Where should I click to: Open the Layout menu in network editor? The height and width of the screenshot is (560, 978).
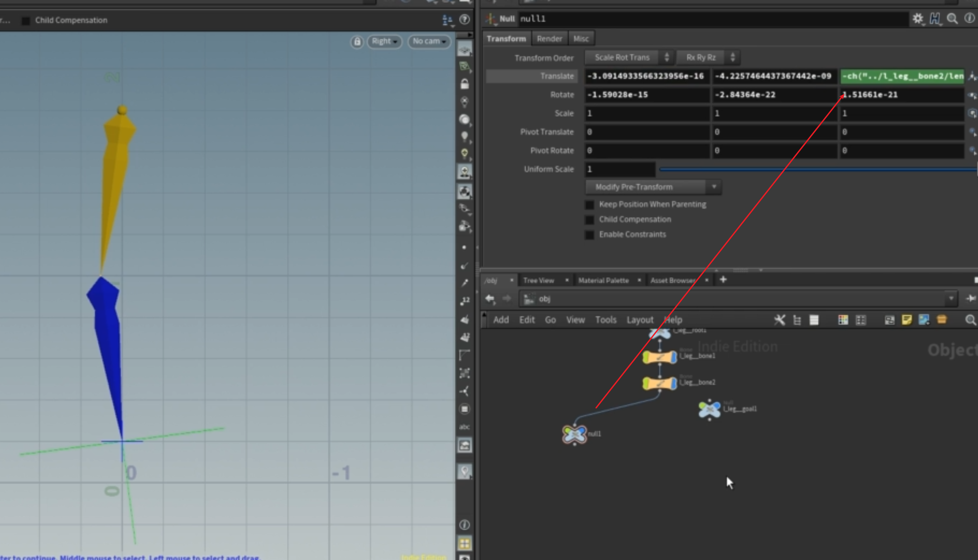639,320
